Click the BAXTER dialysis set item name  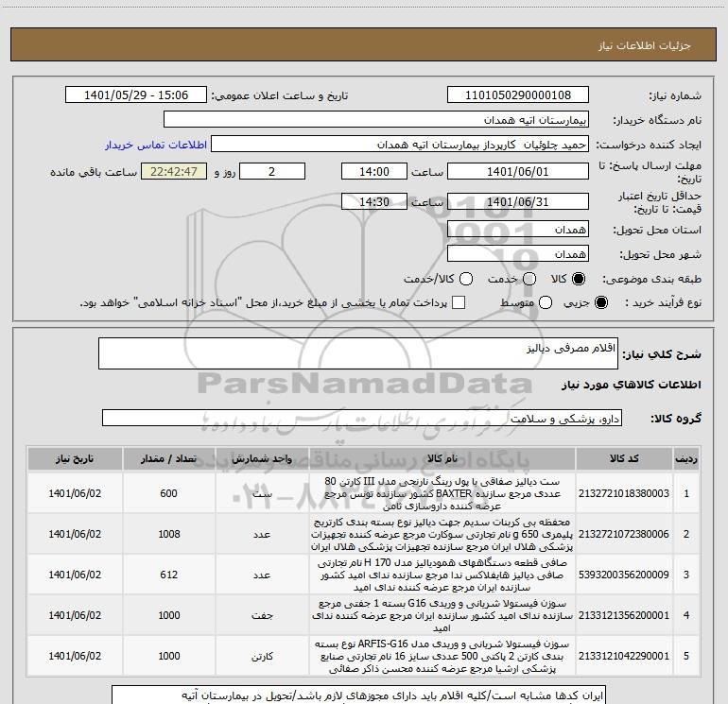442,493
